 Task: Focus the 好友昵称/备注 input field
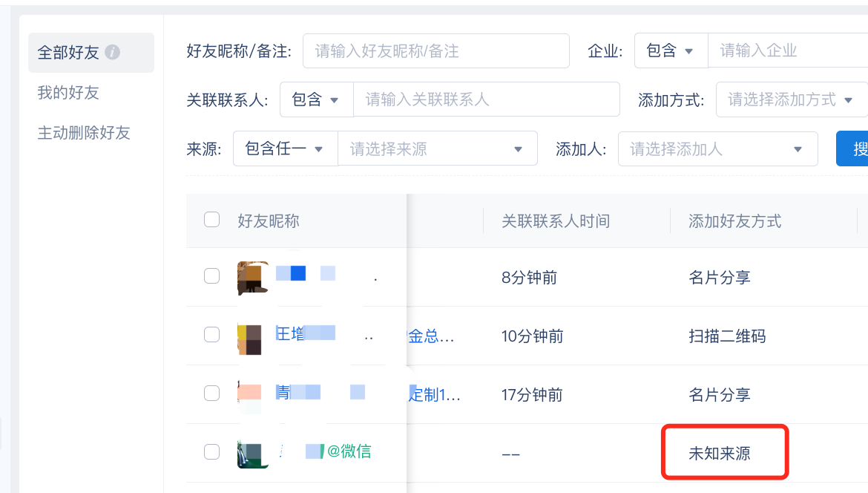click(436, 51)
